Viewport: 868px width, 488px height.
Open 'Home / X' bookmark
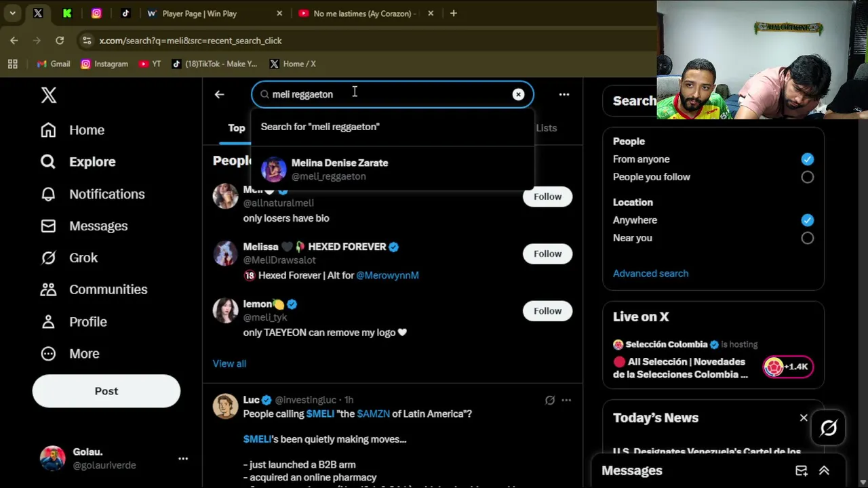(x=293, y=64)
